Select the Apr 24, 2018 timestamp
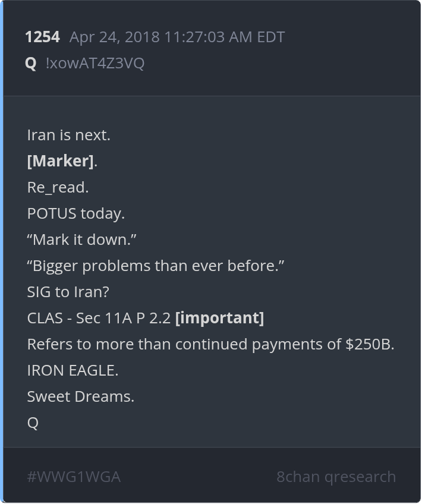 pyautogui.click(x=177, y=37)
